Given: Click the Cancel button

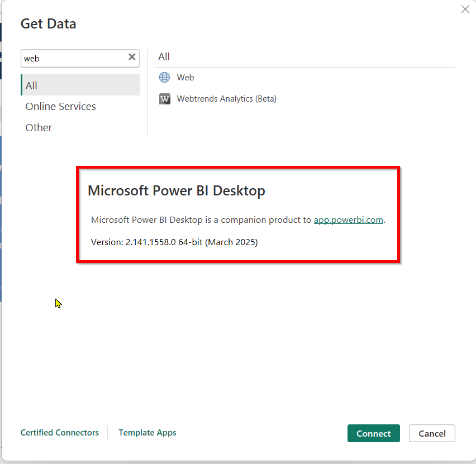Looking at the screenshot, I should click(x=432, y=433).
